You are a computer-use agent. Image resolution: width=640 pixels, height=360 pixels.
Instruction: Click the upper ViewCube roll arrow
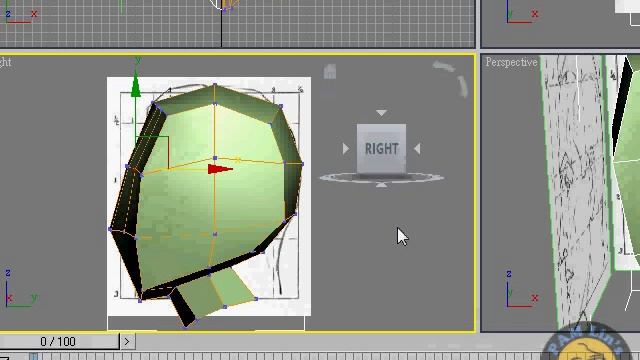point(444,66)
